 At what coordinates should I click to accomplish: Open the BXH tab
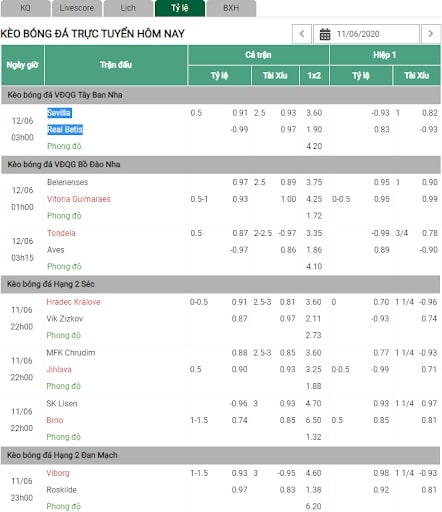click(231, 8)
